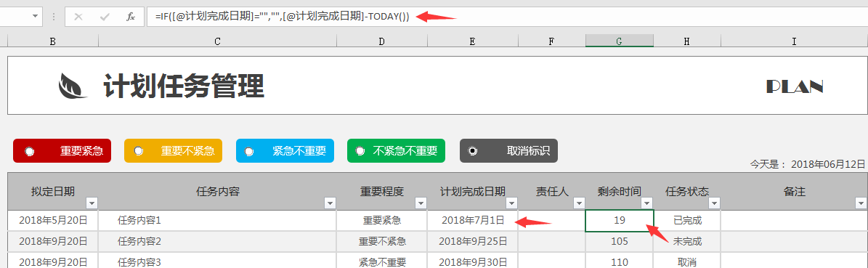Open the insert function fx button

tap(131, 17)
